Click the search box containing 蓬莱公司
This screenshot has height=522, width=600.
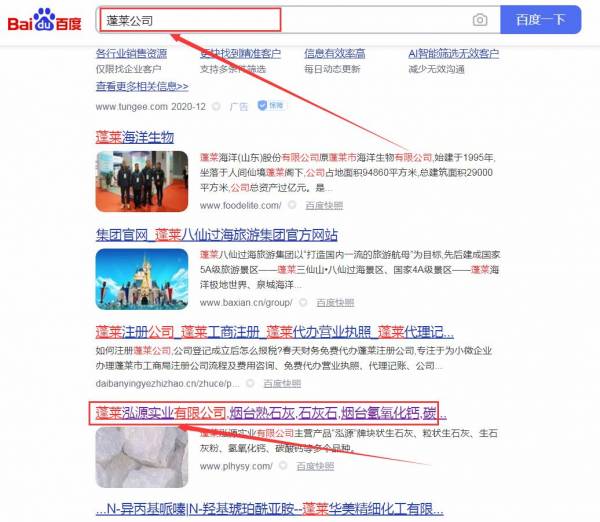pyautogui.click(x=280, y=20)
